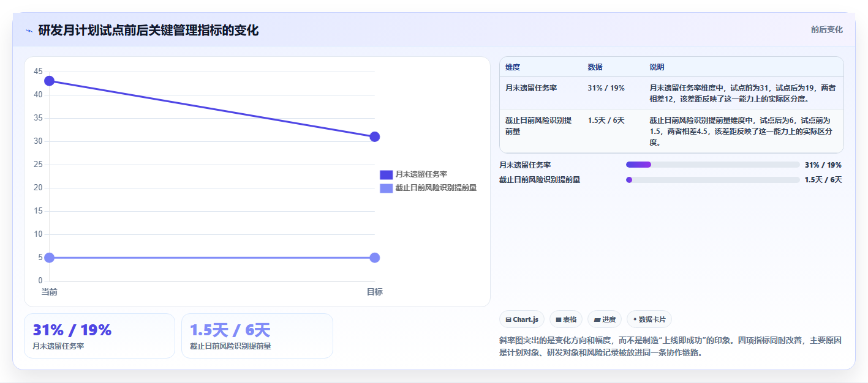Click the 0 y-axis tick label

tap(40, 281)
